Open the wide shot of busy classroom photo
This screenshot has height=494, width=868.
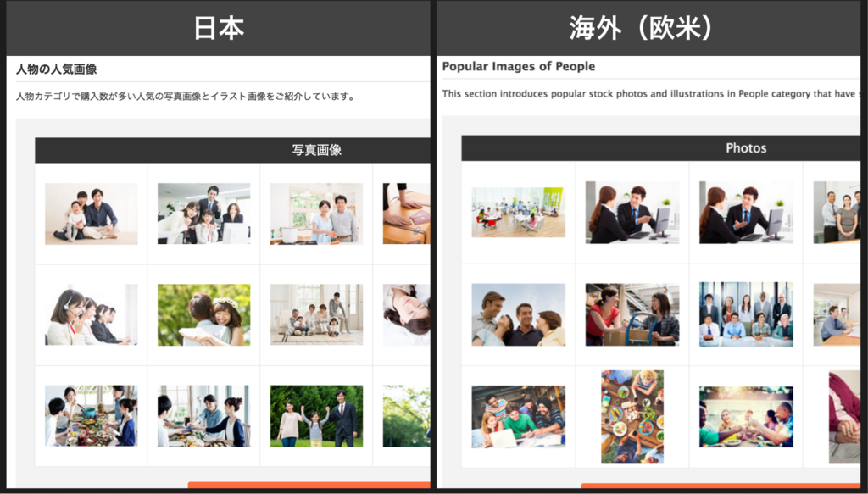[x=518, y=212]
